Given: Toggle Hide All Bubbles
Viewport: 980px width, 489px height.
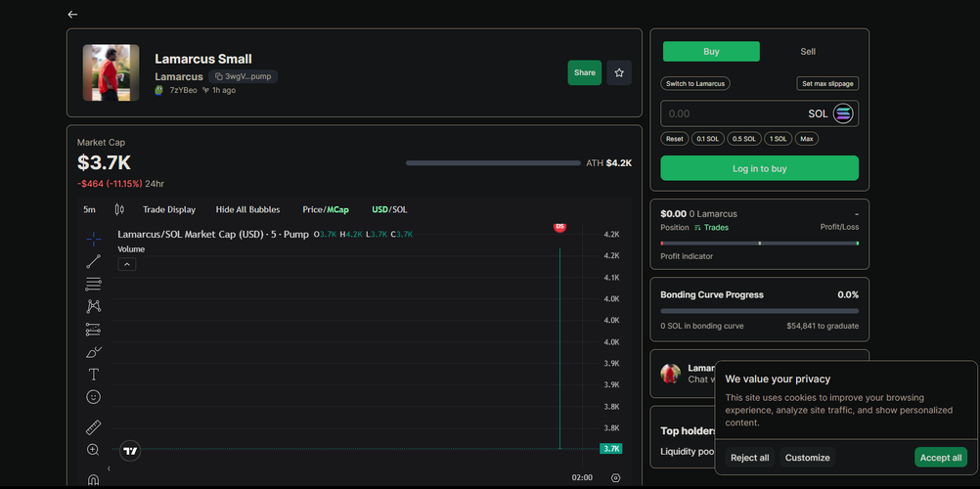Looking at the screenshot, I should (247, 209).
